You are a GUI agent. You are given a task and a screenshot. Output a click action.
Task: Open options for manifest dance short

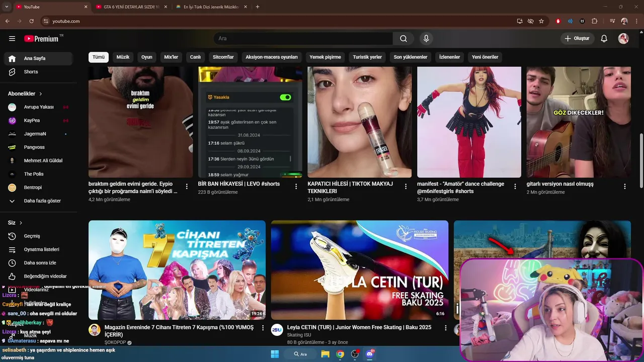[x=515, y=187]
